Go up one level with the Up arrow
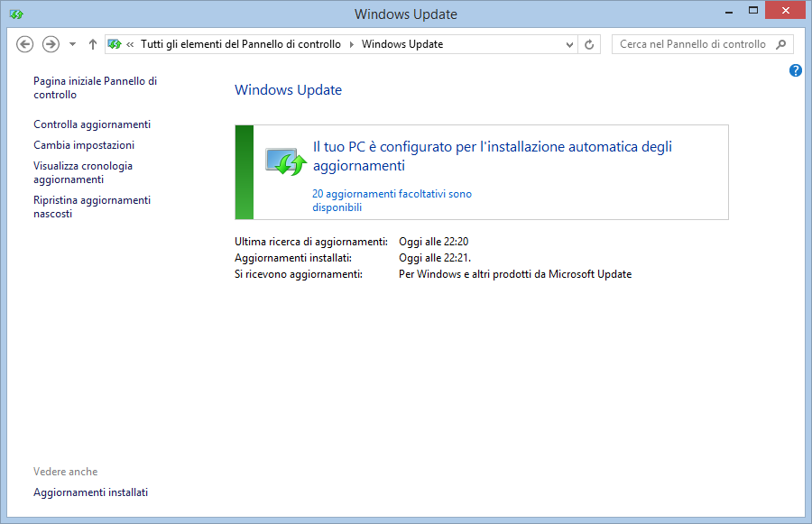This screenshot has height=524, width=812. pyautogui.click(x=93, y=44)
